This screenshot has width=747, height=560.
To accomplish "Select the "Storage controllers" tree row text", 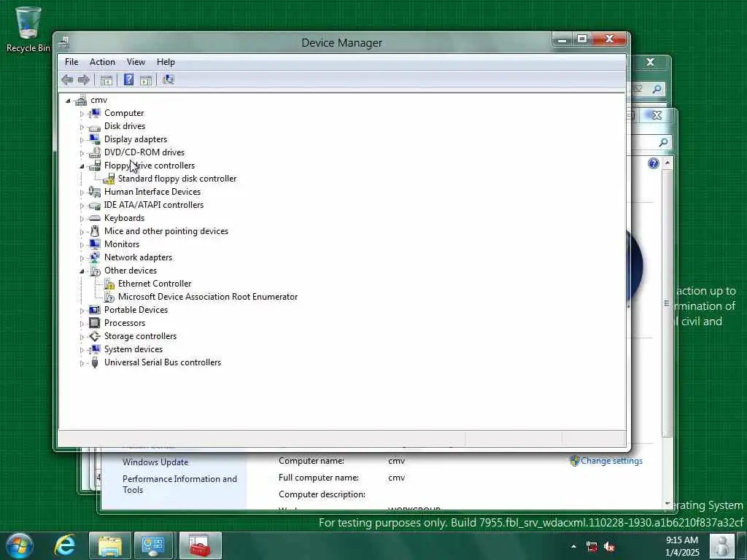I will point(141,336).
